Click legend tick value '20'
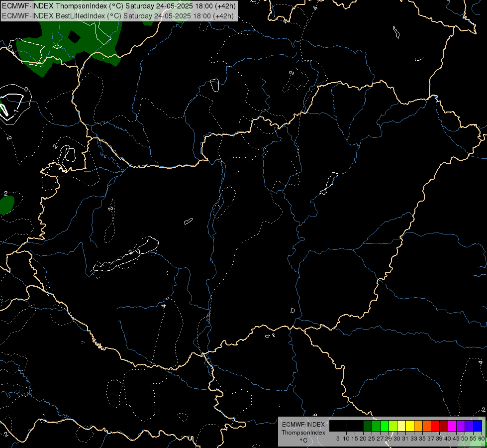 [x=364, y=439]
